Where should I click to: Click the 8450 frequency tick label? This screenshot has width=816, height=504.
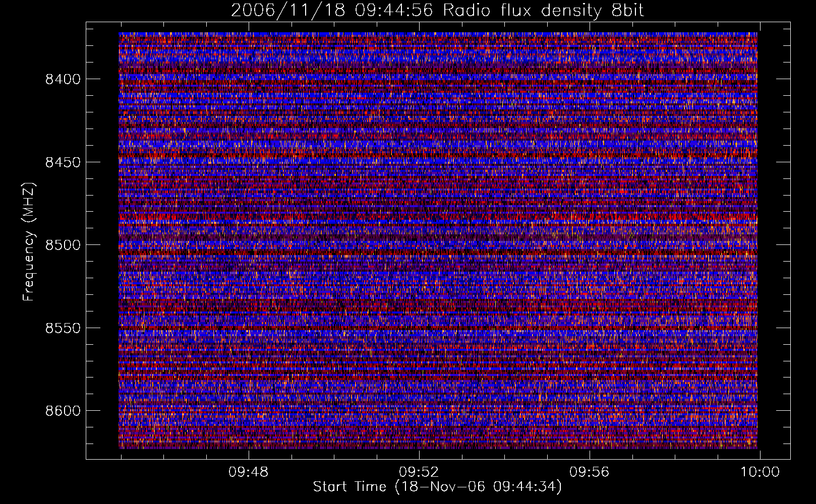pyautogui.click(x=63, y=162)
